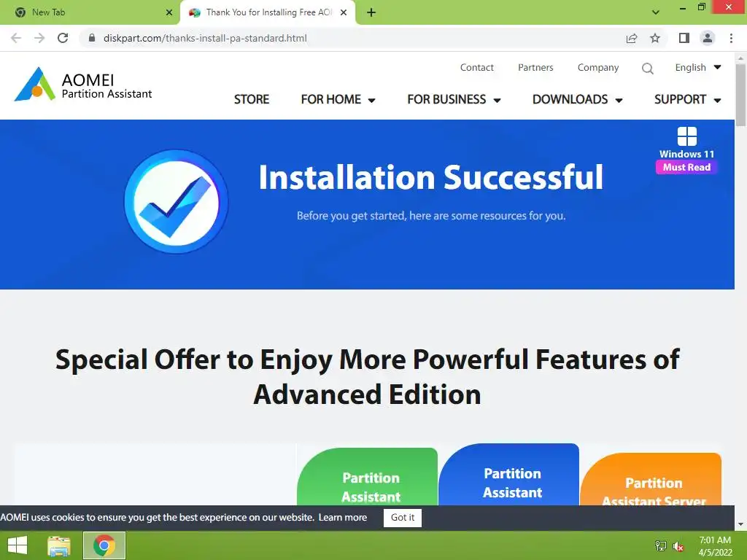Open the Chrome three-dot menu
The image size is (747, 560).
tap(731, 38)
